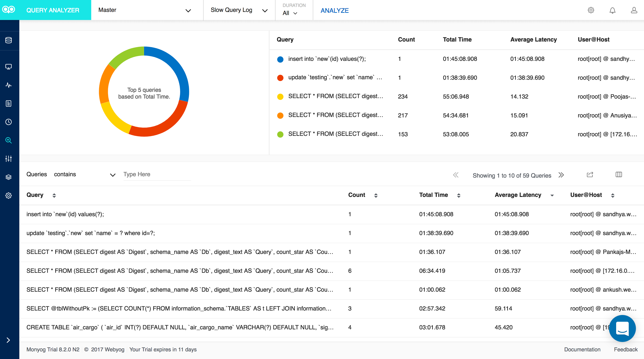Click the stacked layers icon in sidebar
The image size is (644, 359).
click(9, 177)
